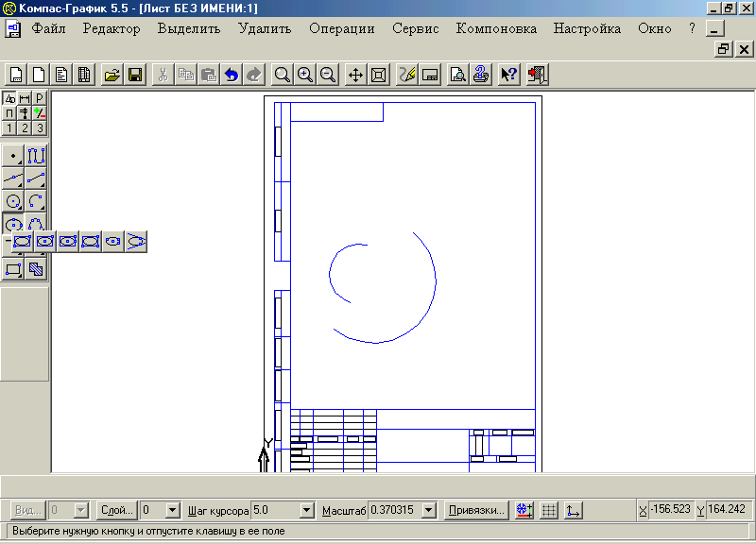The width and height of the screenshot is (756, 544).
Task: Select the rectangle drawing tool
Action: 13,269
